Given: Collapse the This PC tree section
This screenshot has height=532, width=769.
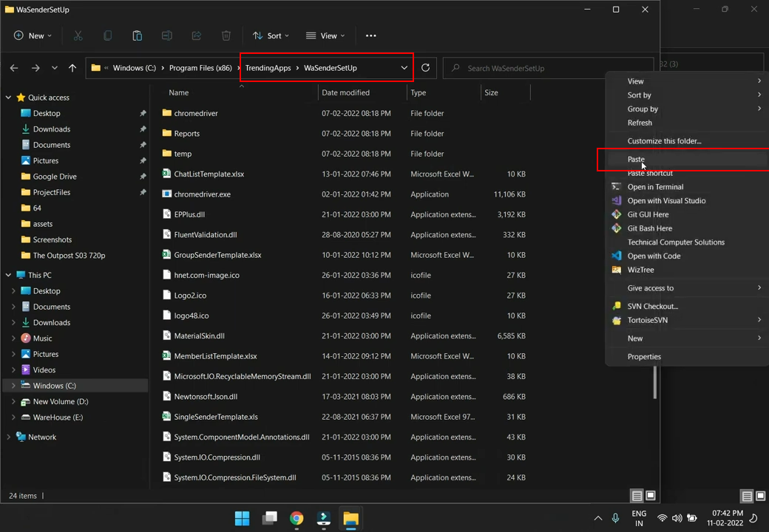Looking at the screenshot, I should pyautogui.click(x=9, y=275).
